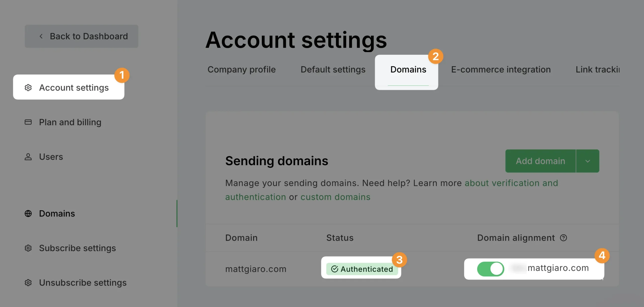Toggle domain alignment switch for mattgiaro.com
This screenshot has height=307, width=644.
pos(491,269)
